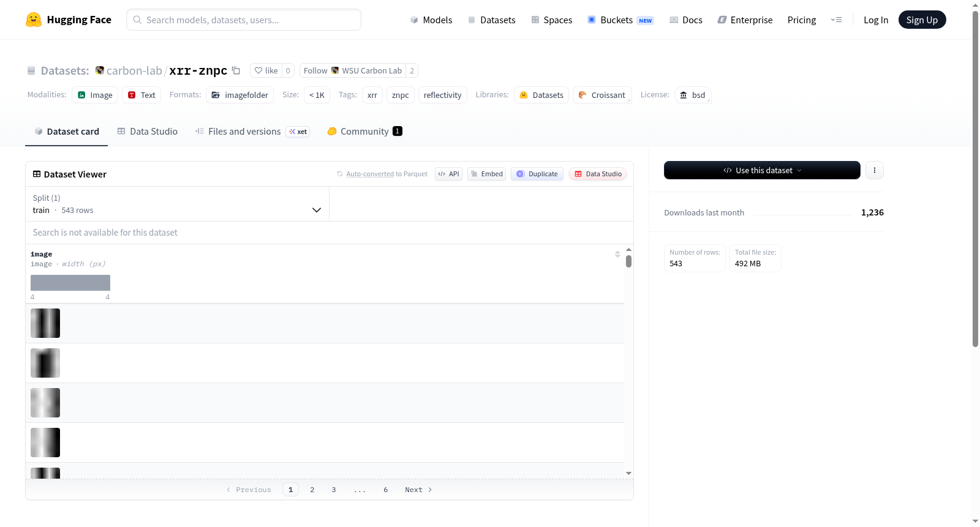The height and width of the screenshot is (527, 980).
Task: Open the Auto-converted to Parquet link
Action: point(370,174)
